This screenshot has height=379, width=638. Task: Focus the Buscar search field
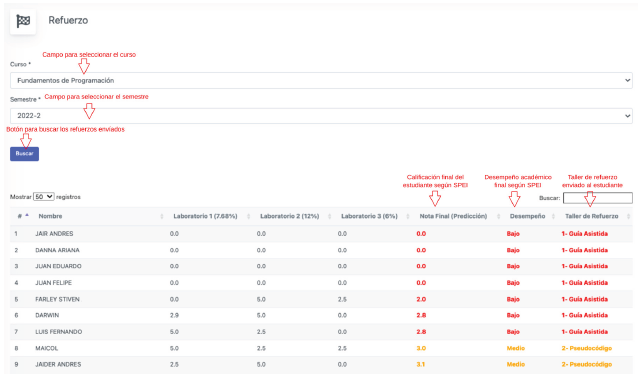[598, 198]
